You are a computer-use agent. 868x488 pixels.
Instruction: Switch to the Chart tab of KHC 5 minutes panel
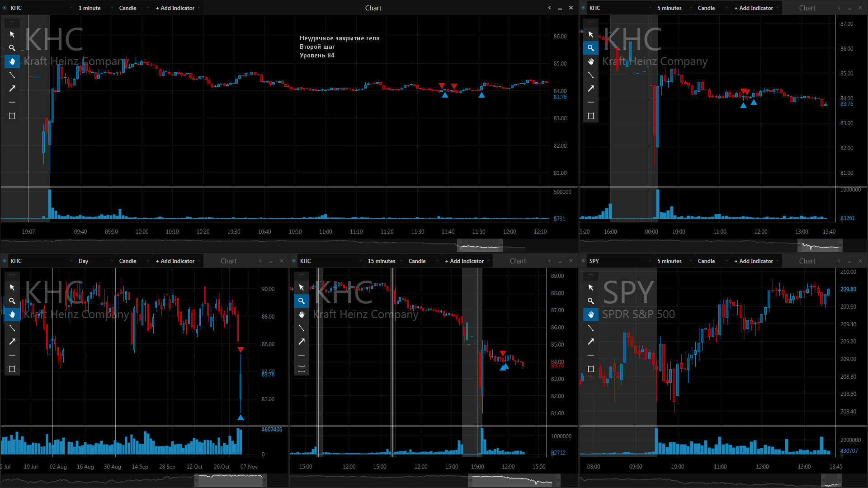tap(807, 8)
